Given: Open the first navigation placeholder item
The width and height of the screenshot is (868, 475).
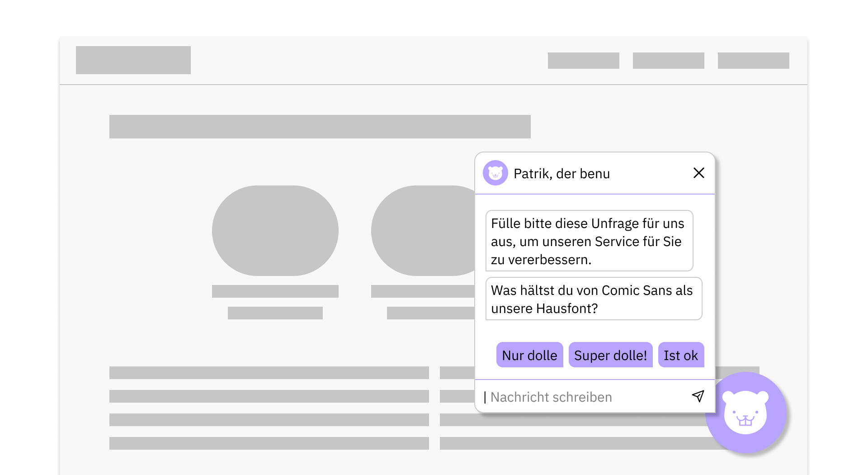Looking at the screenshot, I should click(583, 61).
